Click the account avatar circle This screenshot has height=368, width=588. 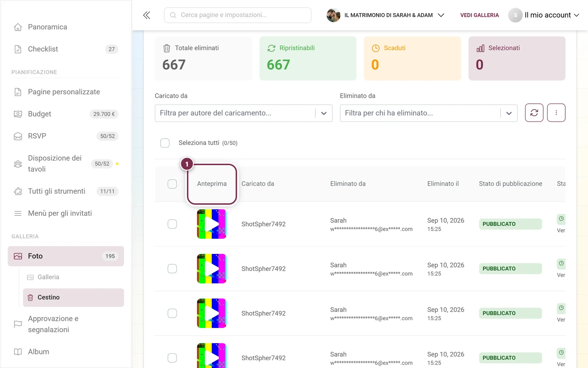[x=515, y=15]
